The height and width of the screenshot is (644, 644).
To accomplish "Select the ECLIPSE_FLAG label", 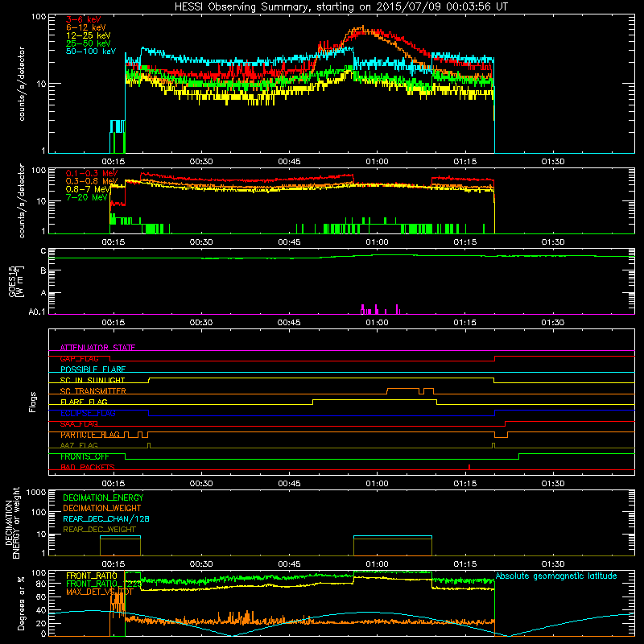I will point(88,413).
